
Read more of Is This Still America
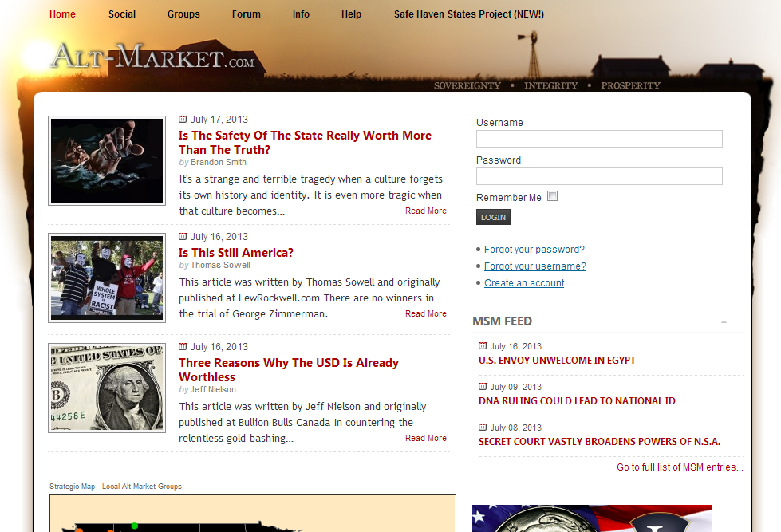[x=425, y=314]
